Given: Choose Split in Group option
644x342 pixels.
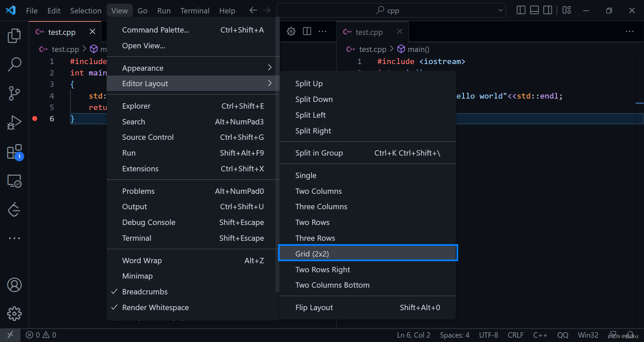Looking at the screenshot, I should (368, 153).
